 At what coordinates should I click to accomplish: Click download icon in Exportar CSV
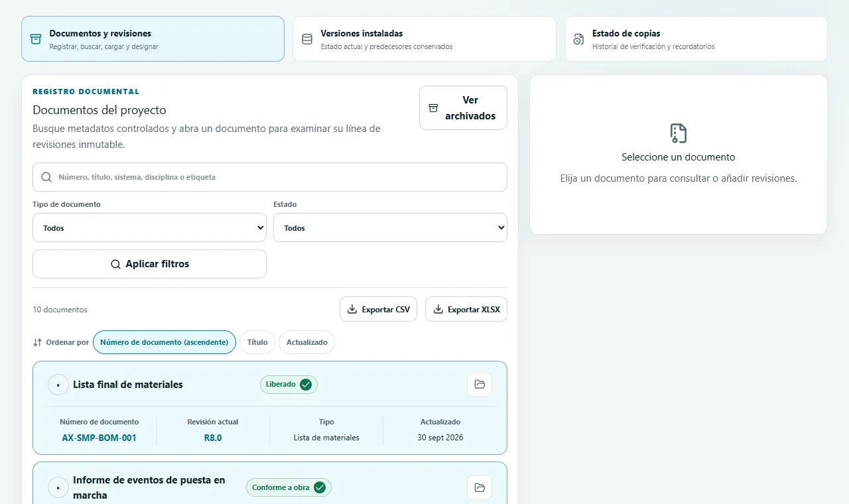352,310
